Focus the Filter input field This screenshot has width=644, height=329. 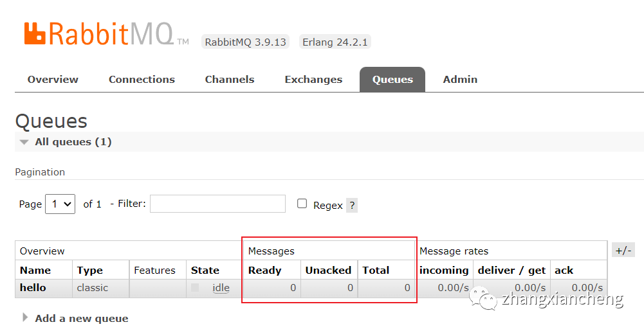click(x=217, y=204)
